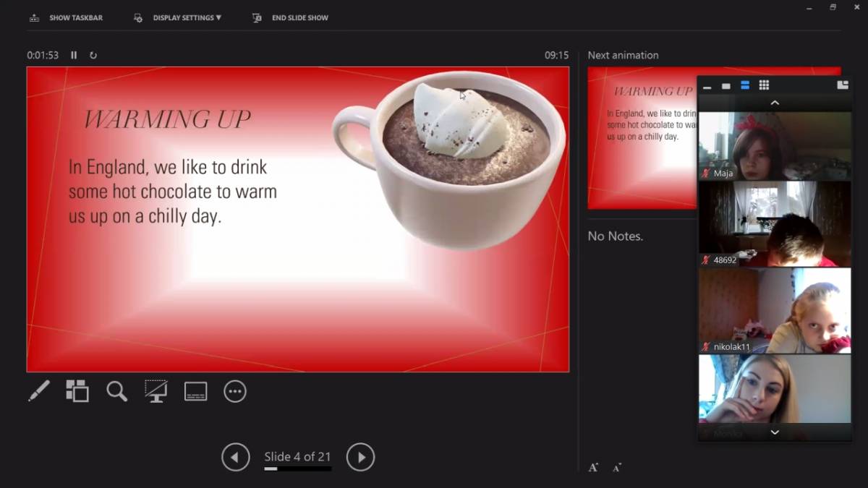Screen dimensions: 868x488
Task: Click the muted mic icon beside nikolak11
Action: tap(707, 347)
